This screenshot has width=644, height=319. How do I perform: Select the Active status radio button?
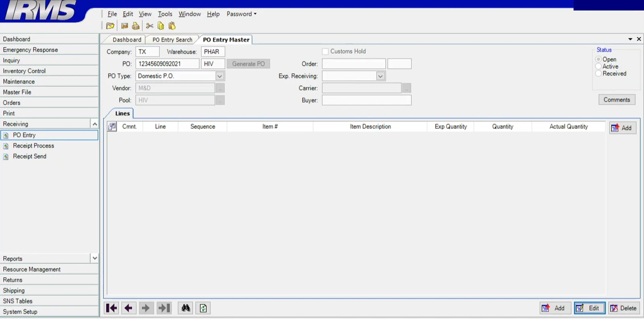(599, 66)
